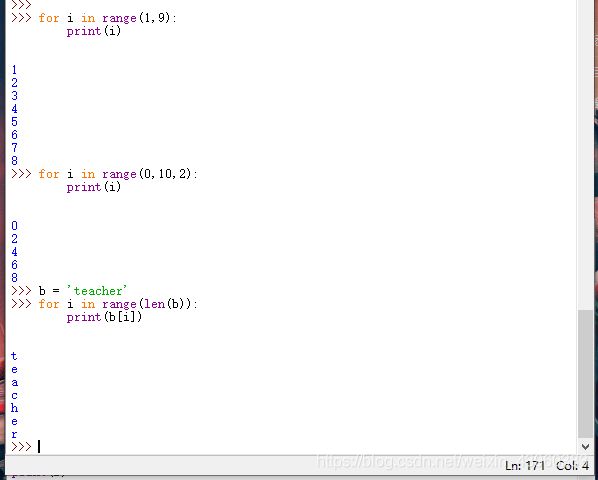The width and height of the screenshot is (598, 480).
Task: Click output number 7 from first loop
Action: click(x=14, y=148)
